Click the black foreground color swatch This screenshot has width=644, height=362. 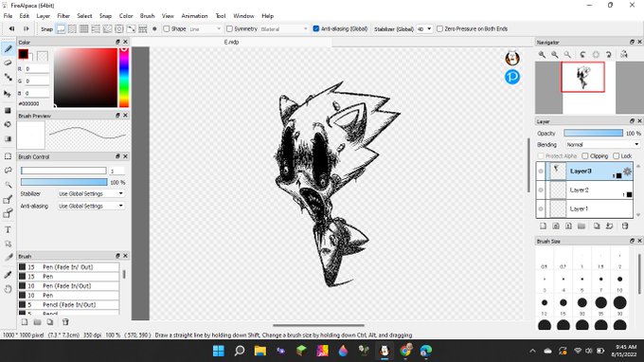coord(24,54)
